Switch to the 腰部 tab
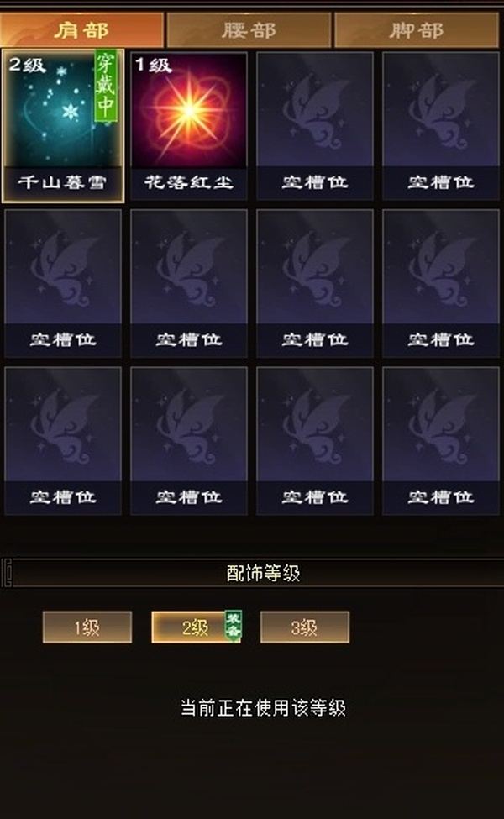The image size is (504, 819). [249, 30]
